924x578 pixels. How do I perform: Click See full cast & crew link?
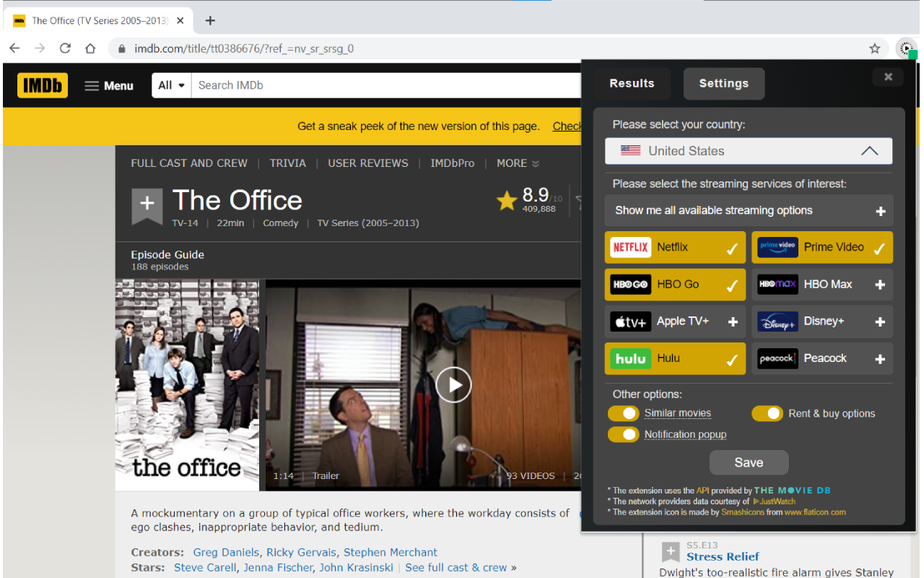tap(457, 567)
